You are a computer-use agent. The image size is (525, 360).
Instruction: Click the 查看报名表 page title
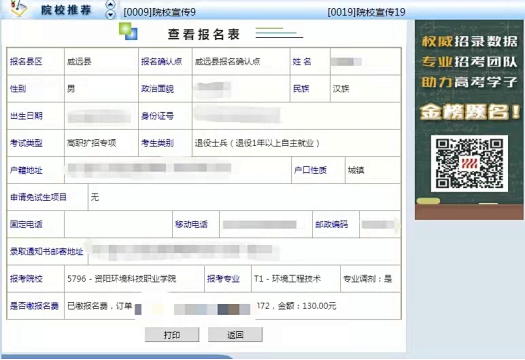[x=204, y=34]
